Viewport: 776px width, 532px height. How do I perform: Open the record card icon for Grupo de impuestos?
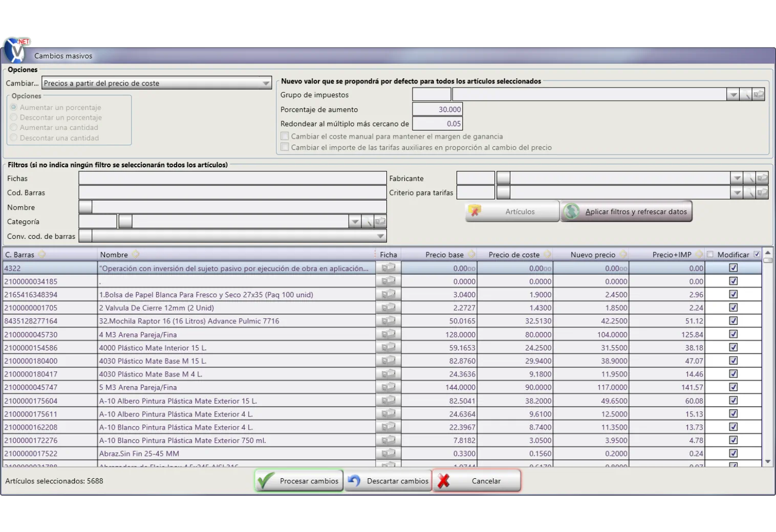(x=759, y=95)
